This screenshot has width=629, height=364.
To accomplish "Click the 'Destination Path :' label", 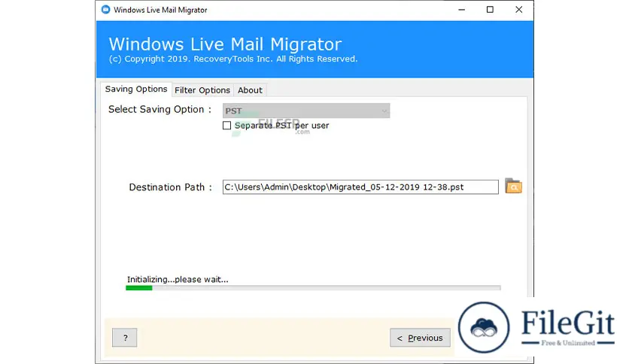I will click(x=170, y=187).
